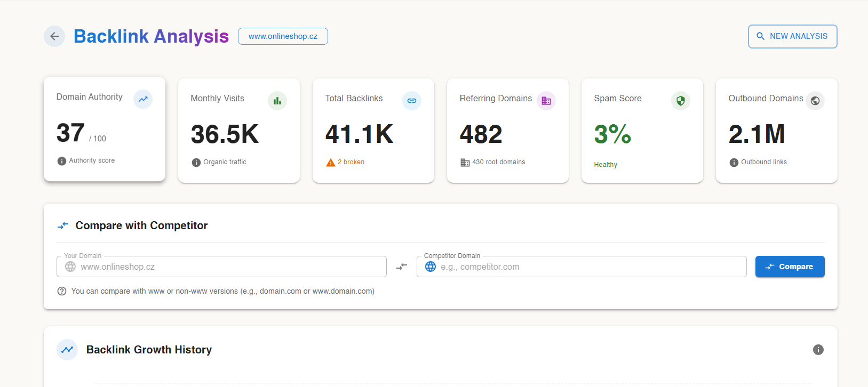Select the Domain Authority card
Viewport: 868px width, 387px height.
click(x=105, y=129)
